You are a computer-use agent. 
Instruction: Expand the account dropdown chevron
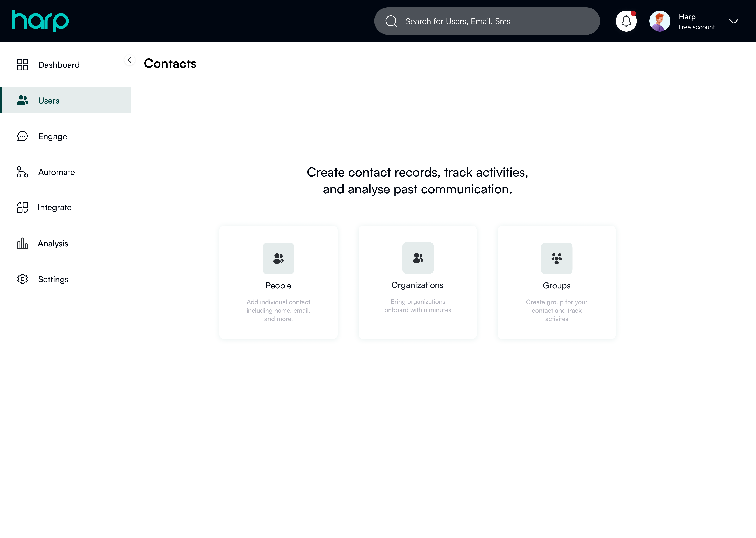click(734, 22)
